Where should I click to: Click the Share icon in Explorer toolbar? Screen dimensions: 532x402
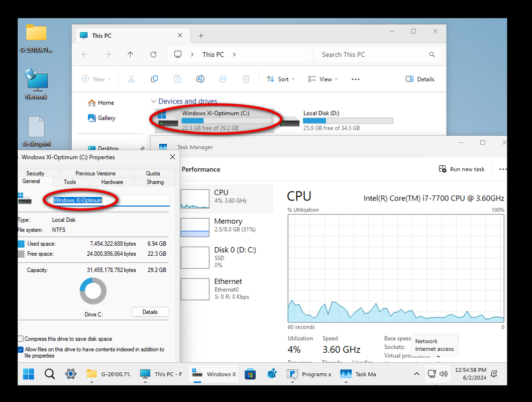pos(223,79)
